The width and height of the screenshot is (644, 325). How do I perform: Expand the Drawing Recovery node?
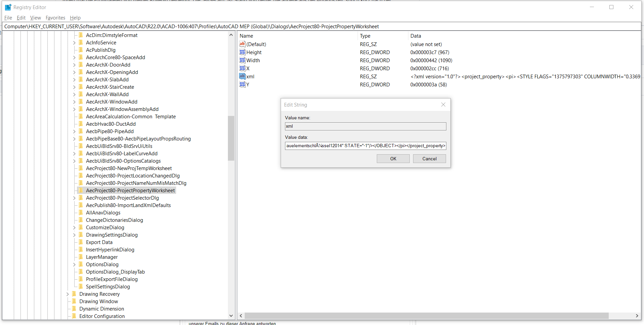coord(68,294)
